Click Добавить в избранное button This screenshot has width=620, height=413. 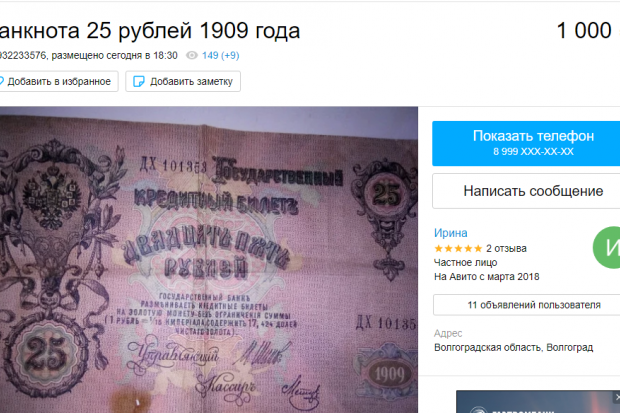59,81
